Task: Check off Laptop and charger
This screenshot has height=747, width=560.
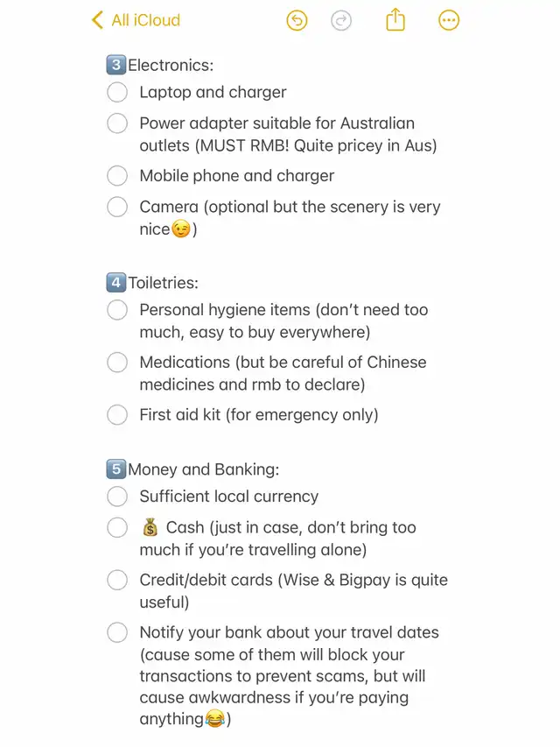Action: pyautogui.click(x=117, y=92)
